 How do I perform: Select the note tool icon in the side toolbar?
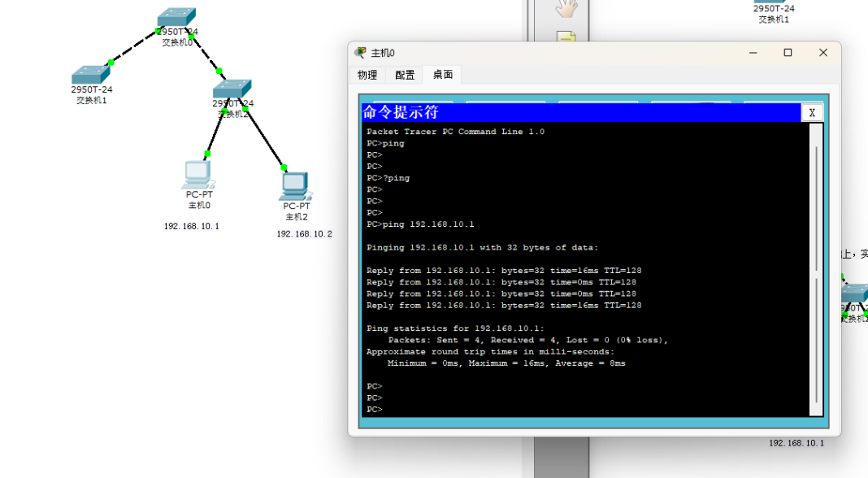point(566,37)
